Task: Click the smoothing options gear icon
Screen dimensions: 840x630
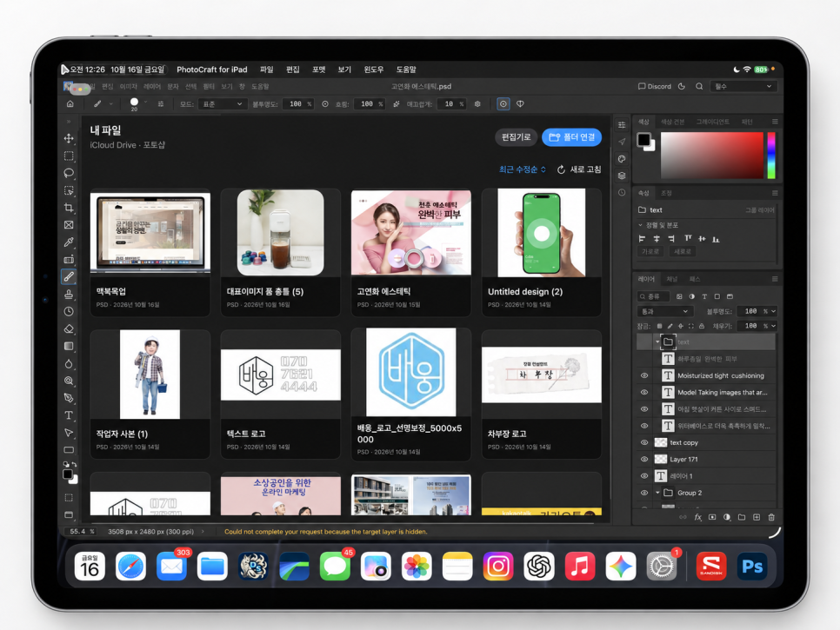Action: tap(477, 103)
